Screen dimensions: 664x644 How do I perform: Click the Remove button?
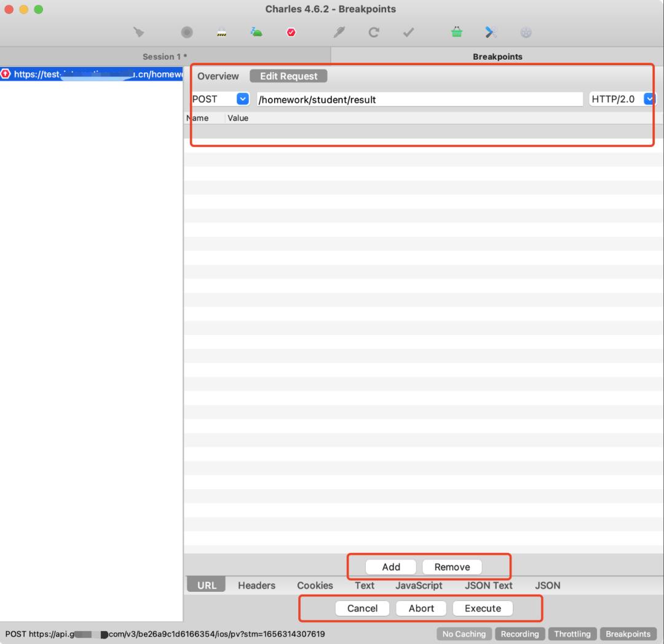pos(452,567)
